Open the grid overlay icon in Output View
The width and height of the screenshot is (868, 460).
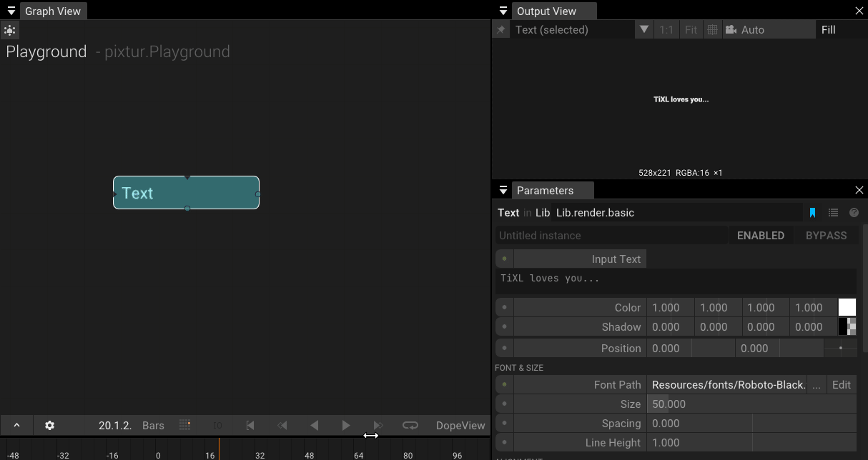point(711,29)
